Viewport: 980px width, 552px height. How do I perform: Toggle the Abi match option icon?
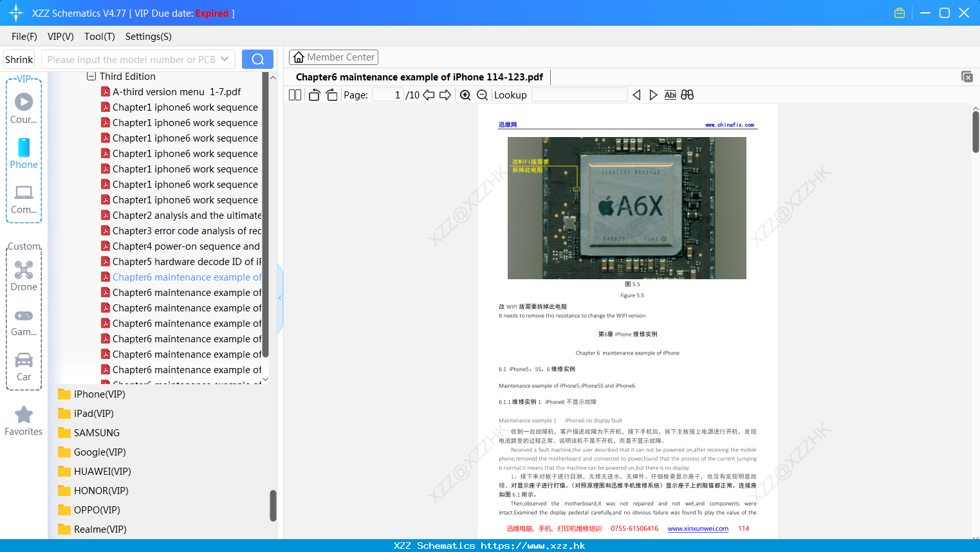[670, 95]
